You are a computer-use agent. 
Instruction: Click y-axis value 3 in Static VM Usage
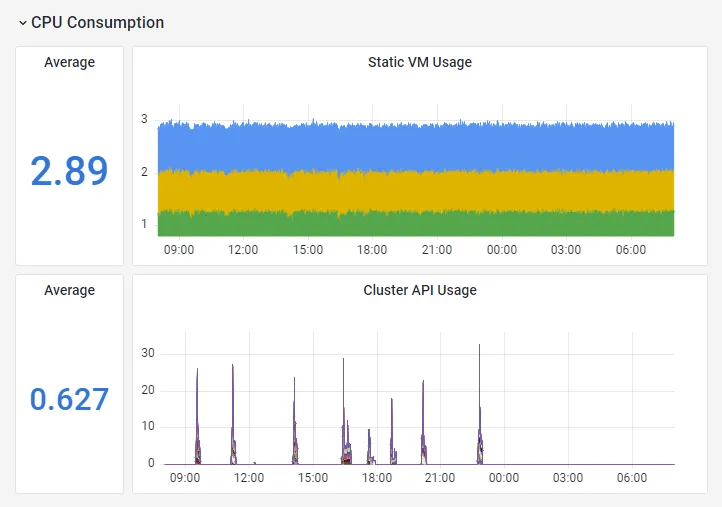point(144,119)
